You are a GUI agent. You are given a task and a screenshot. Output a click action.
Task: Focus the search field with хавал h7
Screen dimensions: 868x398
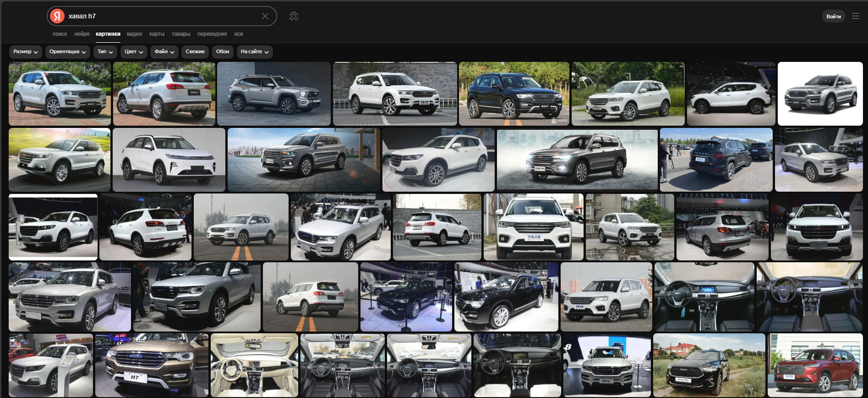(163, 16)
